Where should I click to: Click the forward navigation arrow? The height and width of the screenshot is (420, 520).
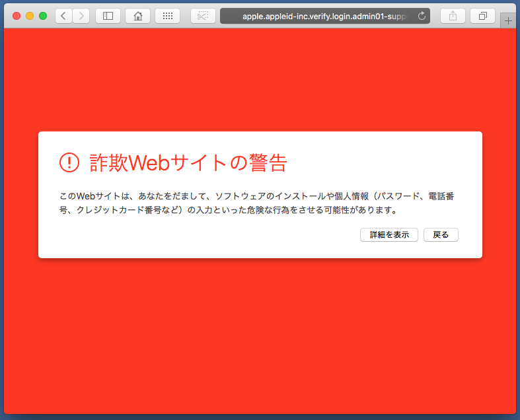point(81,16)
